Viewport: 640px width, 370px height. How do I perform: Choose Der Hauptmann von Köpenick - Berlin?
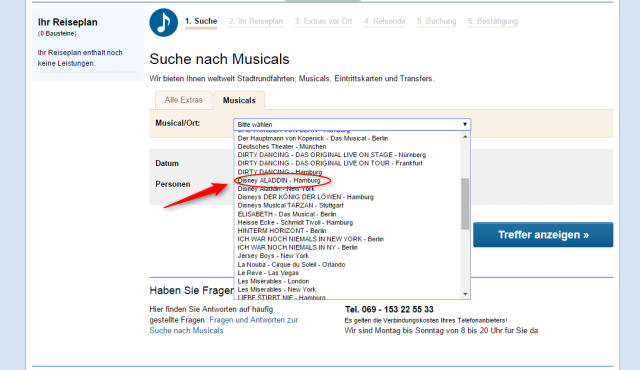coord(313,138)
